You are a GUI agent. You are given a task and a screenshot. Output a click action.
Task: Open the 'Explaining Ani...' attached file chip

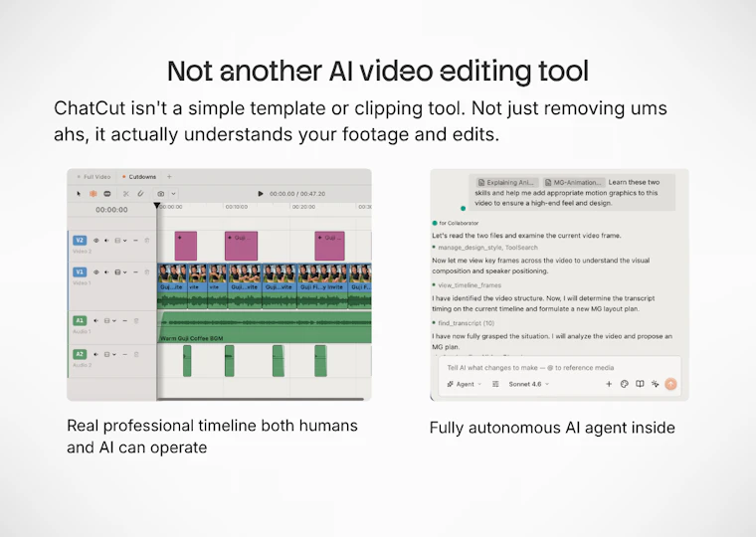[506, 182]
